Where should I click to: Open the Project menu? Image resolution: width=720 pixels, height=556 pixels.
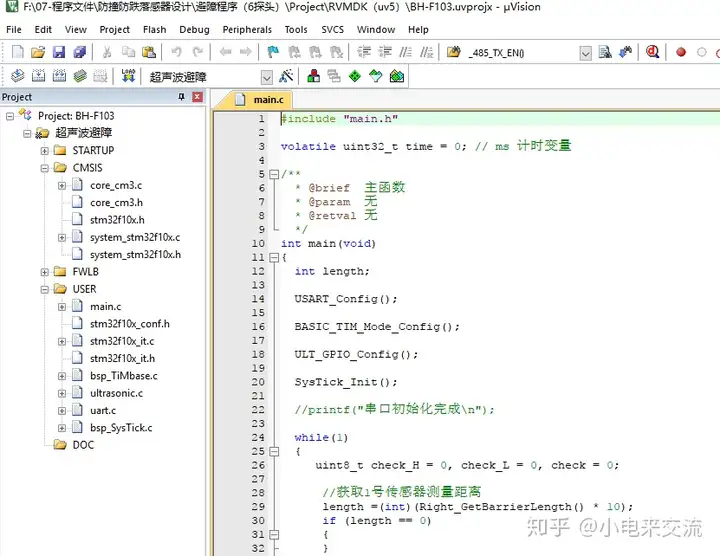click(114, 29)
